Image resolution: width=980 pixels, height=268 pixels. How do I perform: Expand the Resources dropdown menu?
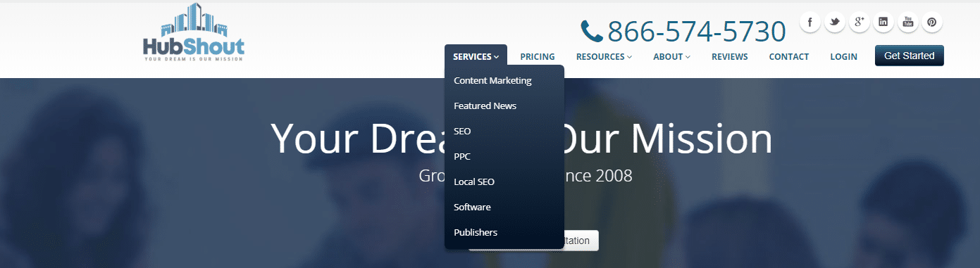click(x=604, y=56)
